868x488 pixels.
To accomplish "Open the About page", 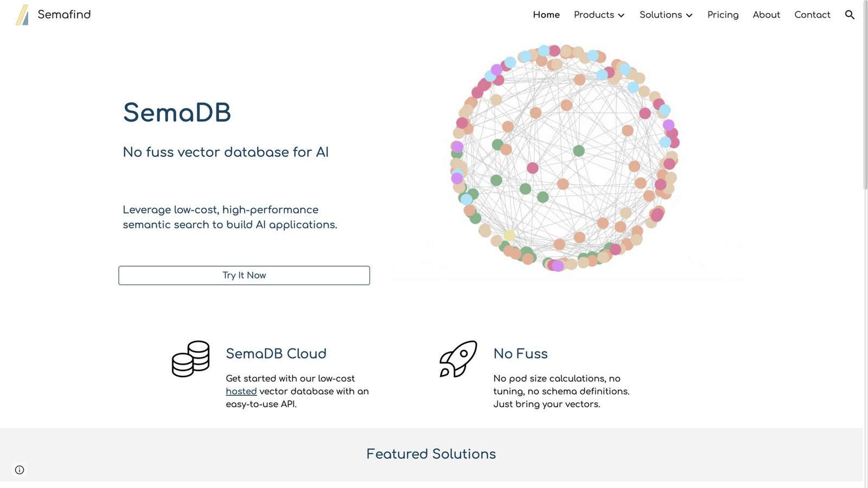I will click(766, 15).
